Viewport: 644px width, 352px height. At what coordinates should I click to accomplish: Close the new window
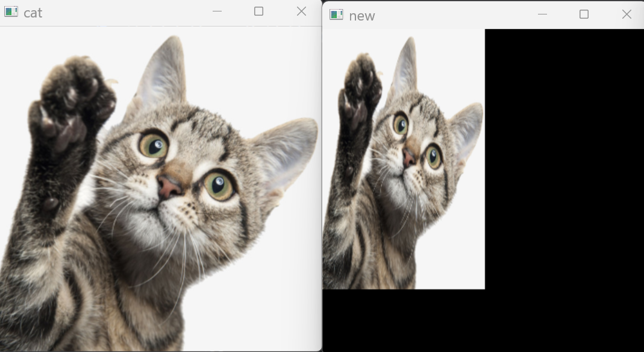(627, 14)
